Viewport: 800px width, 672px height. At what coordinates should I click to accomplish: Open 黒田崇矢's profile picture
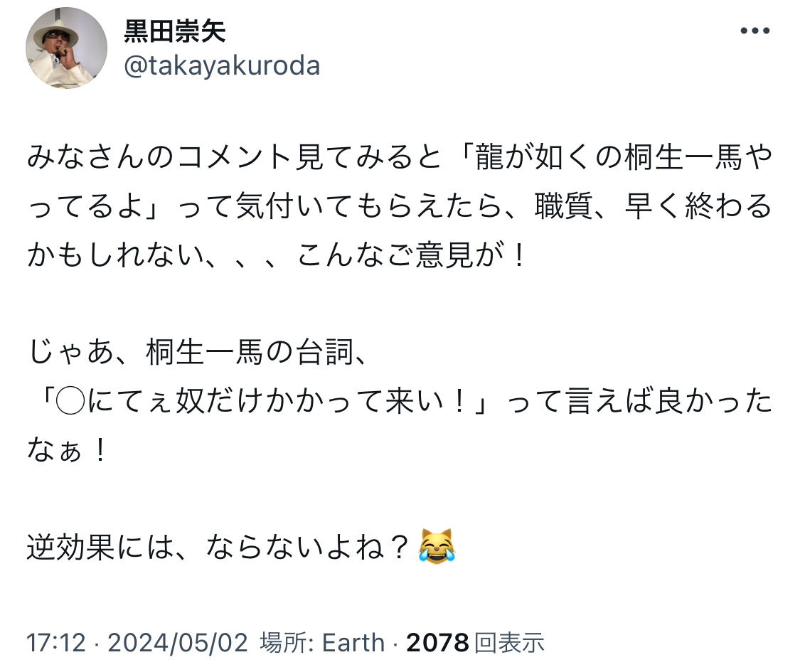pyautogui.click(x=66, y=50)
